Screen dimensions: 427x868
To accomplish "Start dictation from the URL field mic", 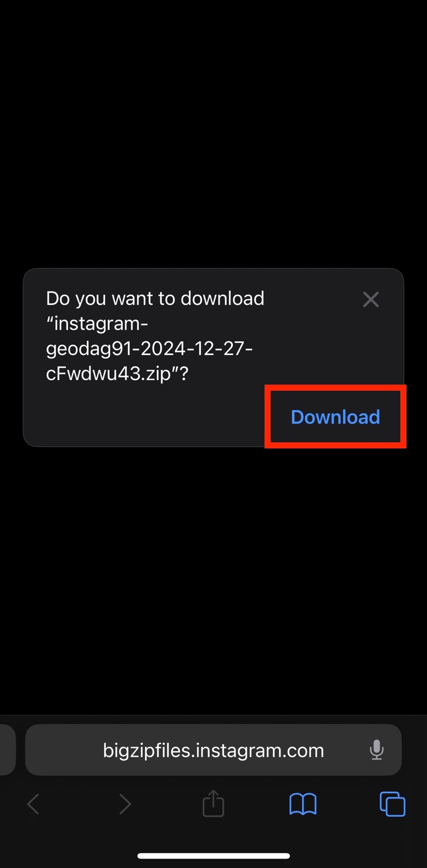I will tap(377, 749).
